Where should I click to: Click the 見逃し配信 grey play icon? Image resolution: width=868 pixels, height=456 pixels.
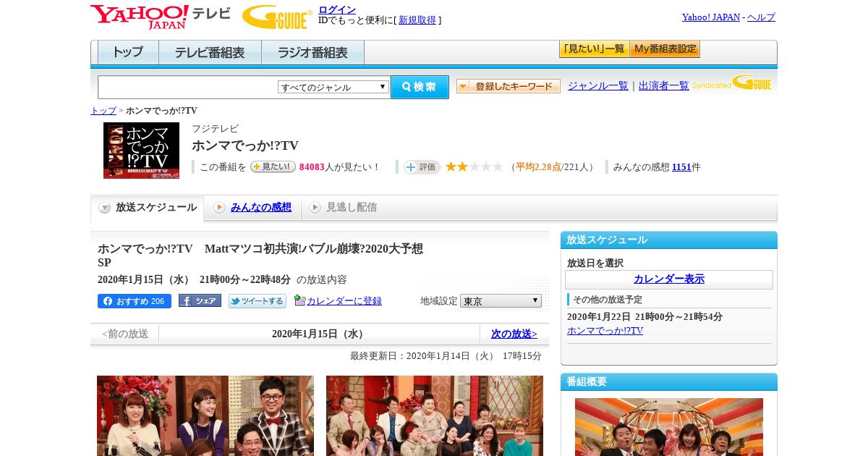click(x=315, y=208)
